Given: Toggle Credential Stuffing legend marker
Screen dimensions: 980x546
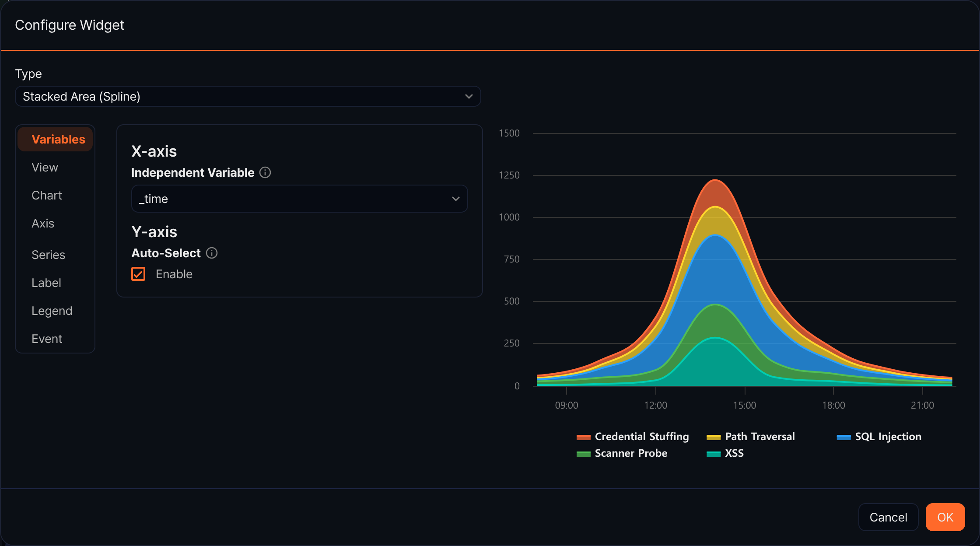Looking at the screenshot, I should (x=583, y=437).
